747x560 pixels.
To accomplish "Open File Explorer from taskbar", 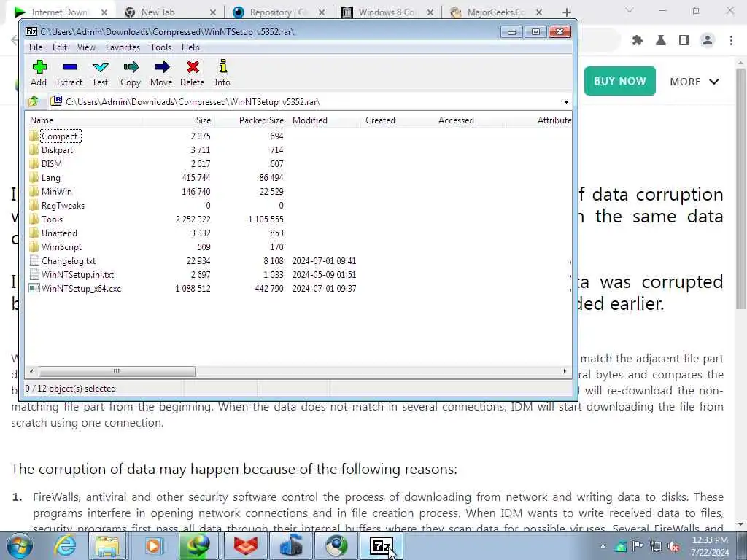I will tap(108, 545).
